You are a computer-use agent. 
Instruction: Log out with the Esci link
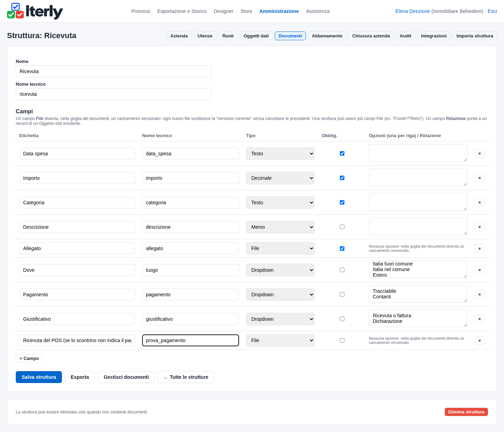coord(492,11)
